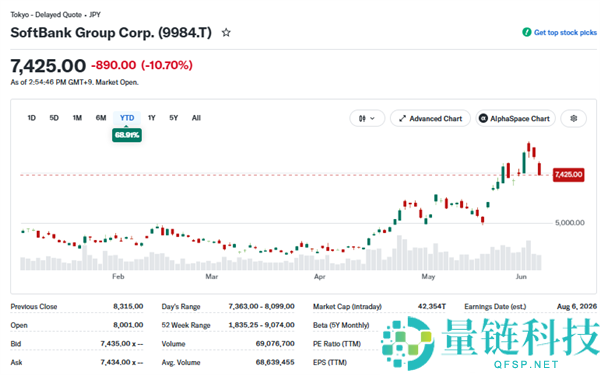Click the 5,000.00 axis label
This screenshot has height=375, width=600.
[569, 223]
